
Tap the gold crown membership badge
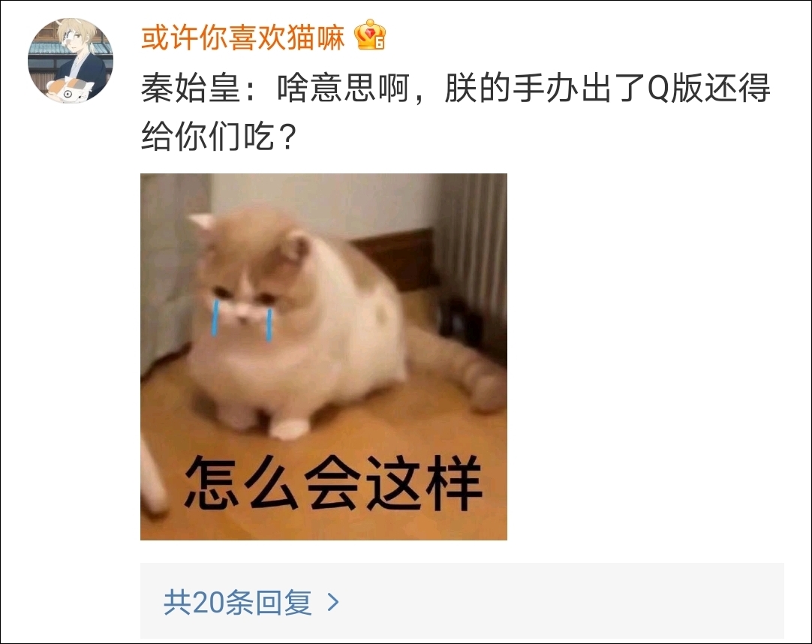tap(370, 35)
